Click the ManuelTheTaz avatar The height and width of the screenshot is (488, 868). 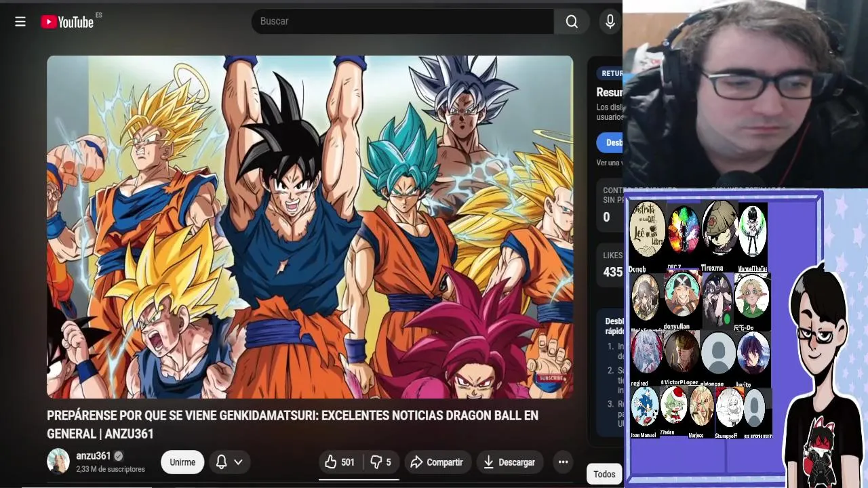coord(752,231)
